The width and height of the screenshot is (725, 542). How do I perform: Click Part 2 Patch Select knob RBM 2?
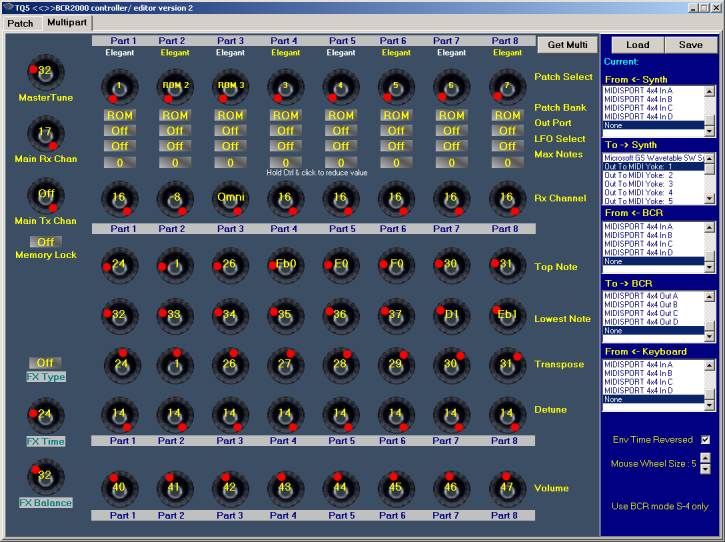(x=175, y=88)
